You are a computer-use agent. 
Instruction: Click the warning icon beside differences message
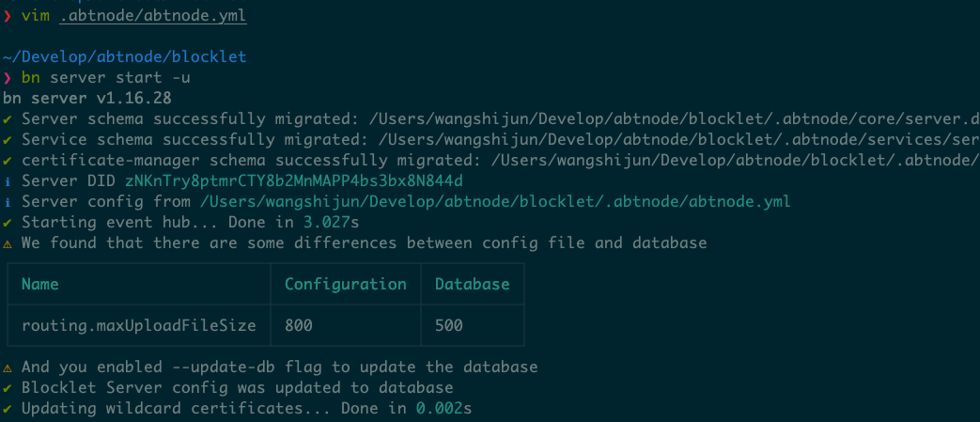tap(8, 243)
